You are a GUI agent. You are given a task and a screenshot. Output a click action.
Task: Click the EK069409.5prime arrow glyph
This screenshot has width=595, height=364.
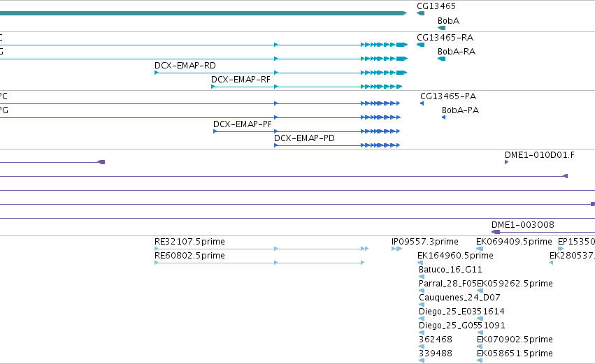[x=480, y=249]
